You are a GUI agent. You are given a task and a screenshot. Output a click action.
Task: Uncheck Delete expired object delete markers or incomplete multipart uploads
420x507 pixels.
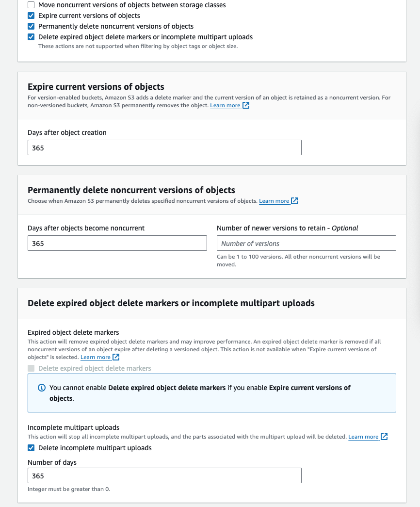(x=31, y=37)
